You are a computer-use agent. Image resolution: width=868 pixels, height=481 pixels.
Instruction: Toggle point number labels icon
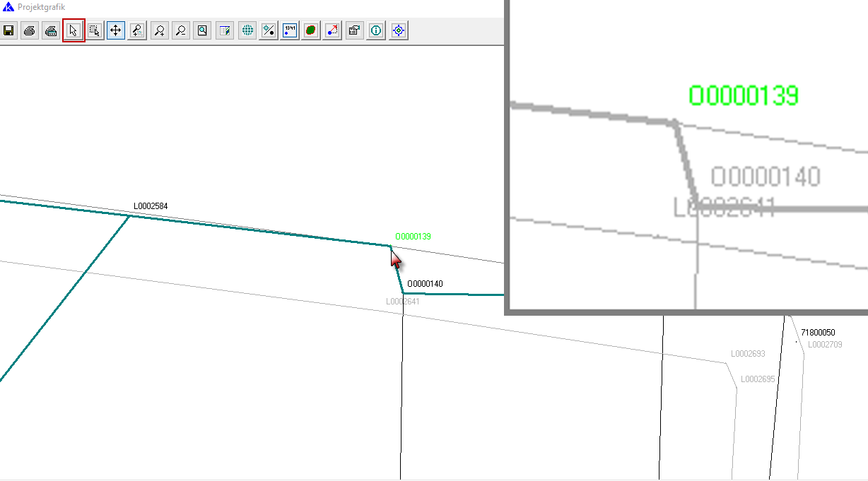coord(290,31)
